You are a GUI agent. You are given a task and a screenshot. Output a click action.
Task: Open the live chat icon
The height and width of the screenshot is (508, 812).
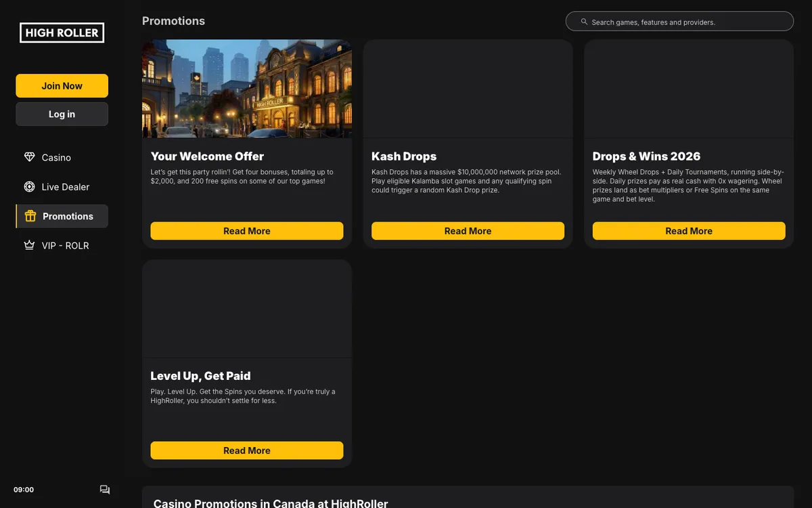105,490
